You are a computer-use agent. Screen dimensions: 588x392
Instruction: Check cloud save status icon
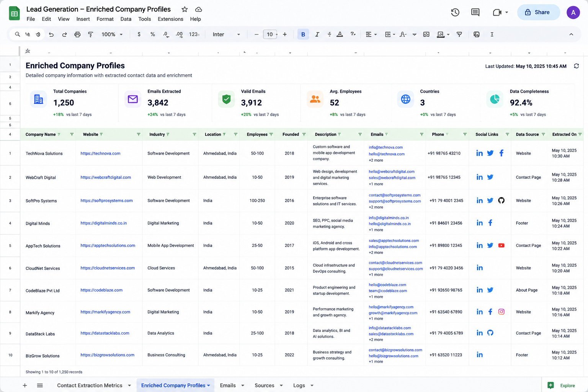(x=198, y=9)
